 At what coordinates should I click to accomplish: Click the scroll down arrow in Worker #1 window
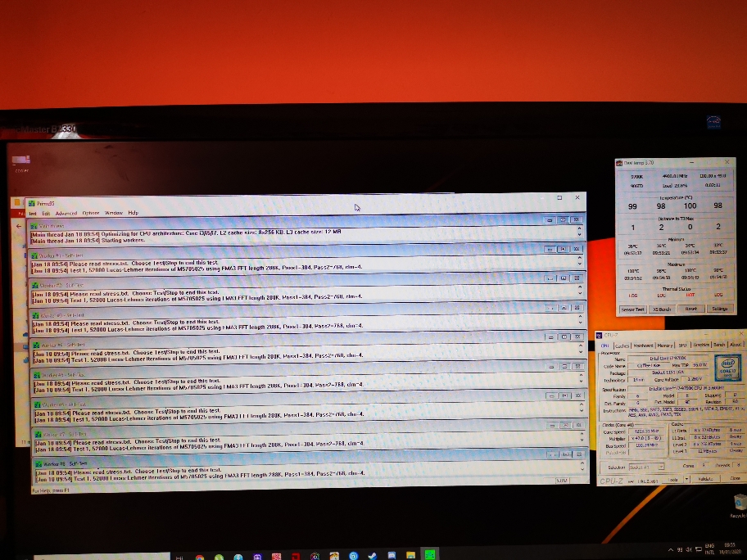point(580,264)
